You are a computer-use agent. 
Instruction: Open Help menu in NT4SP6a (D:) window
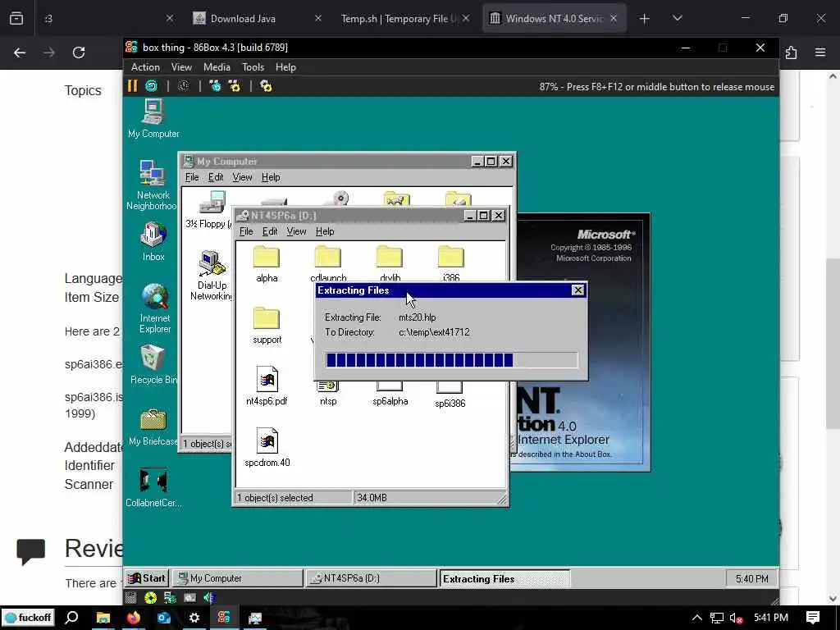coord(325,231)
